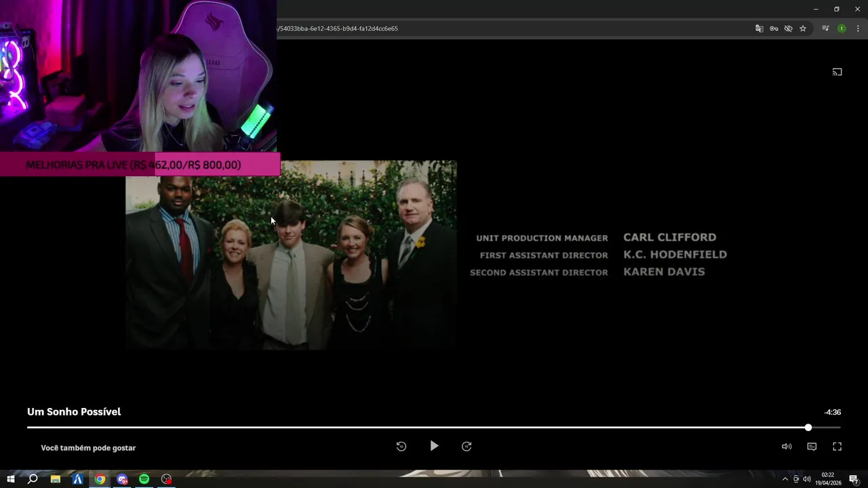Open Windows taskbar search

coord(33,479)
